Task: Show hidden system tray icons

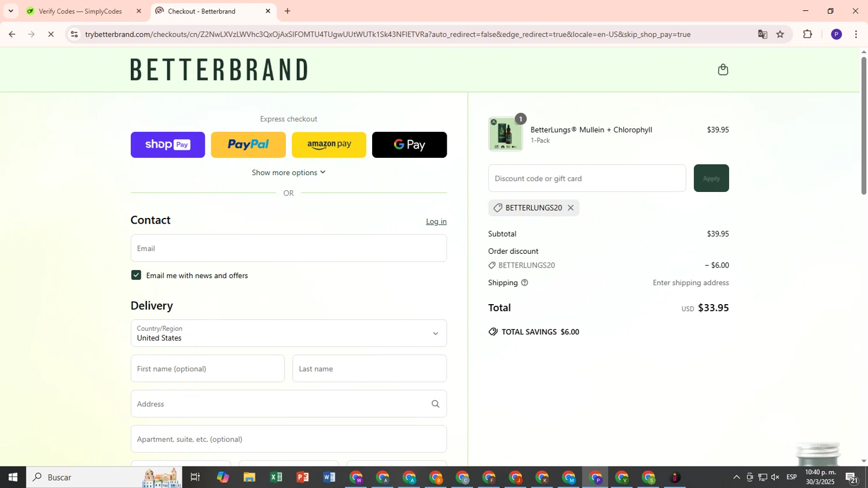Action: tap(736, 477)
